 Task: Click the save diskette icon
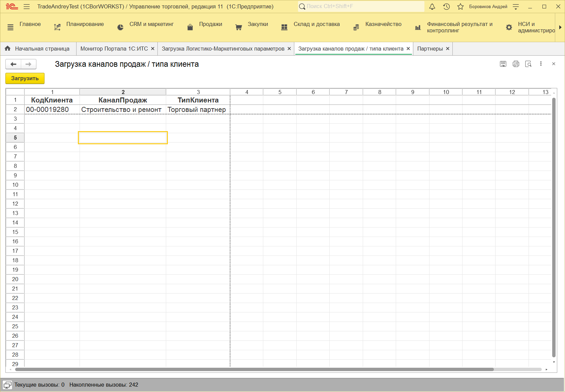point(503,64)
